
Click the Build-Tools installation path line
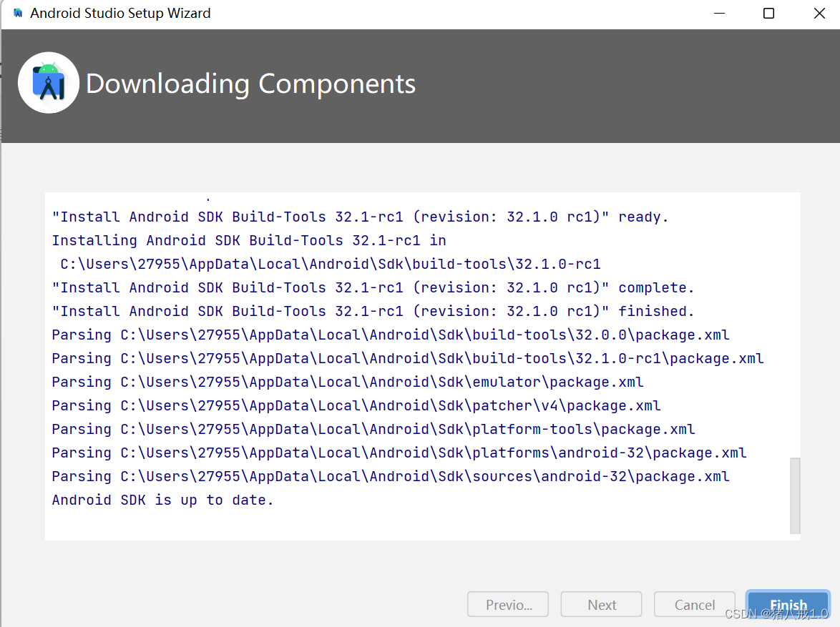(326, 264)
